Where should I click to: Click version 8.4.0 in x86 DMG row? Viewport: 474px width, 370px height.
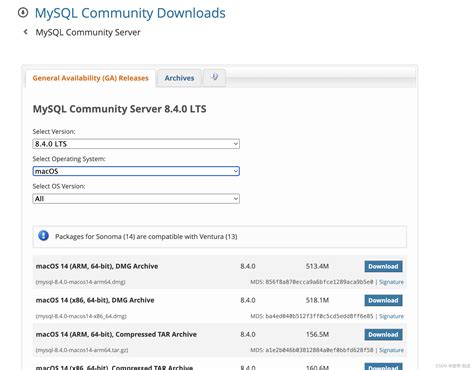(248, 300)
